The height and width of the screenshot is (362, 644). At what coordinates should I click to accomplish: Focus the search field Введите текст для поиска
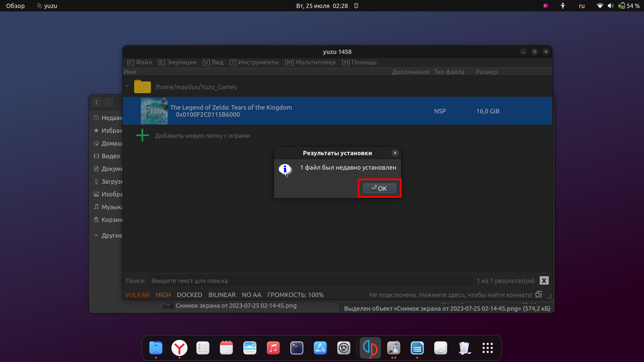[311, 281]
